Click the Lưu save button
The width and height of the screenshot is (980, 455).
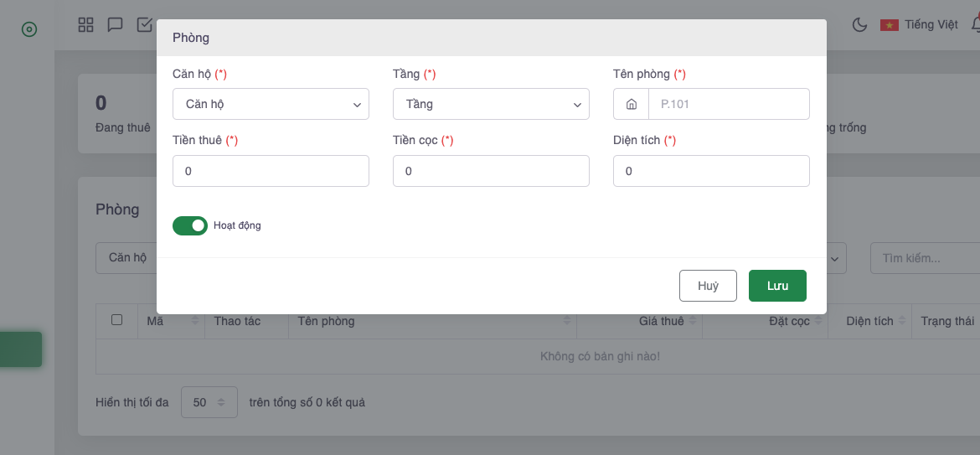pyautogui.click(x=777, y=286)
